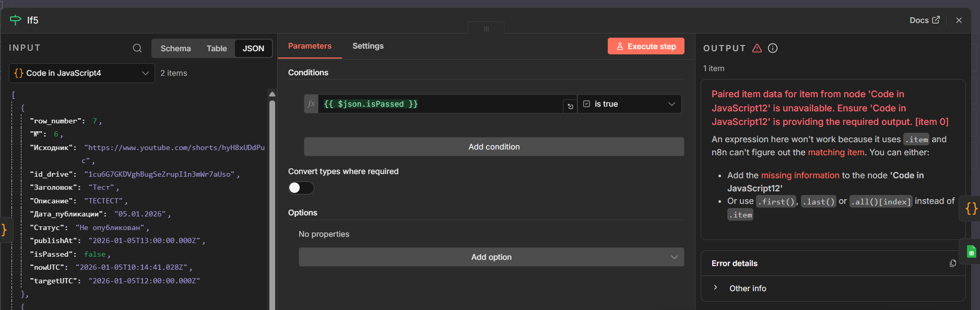This screenshot has height=310, width=980.
Task: Click the If5 node signpost icon
Action: click(16, 20)
